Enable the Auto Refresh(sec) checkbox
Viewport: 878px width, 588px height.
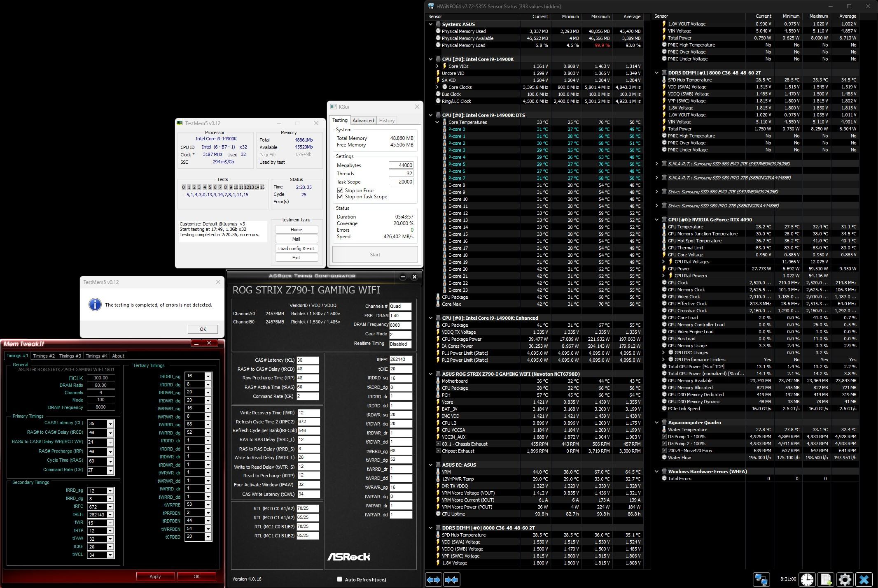click(x=339, y=579)
